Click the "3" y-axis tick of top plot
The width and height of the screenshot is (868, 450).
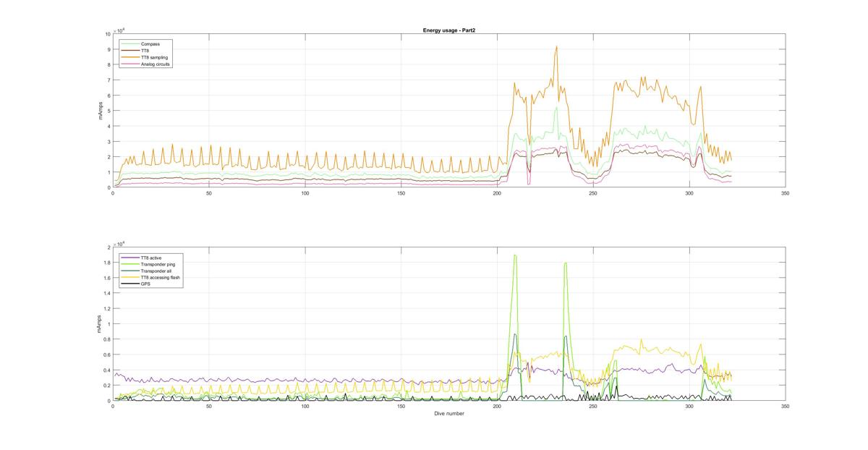(109, 142)
